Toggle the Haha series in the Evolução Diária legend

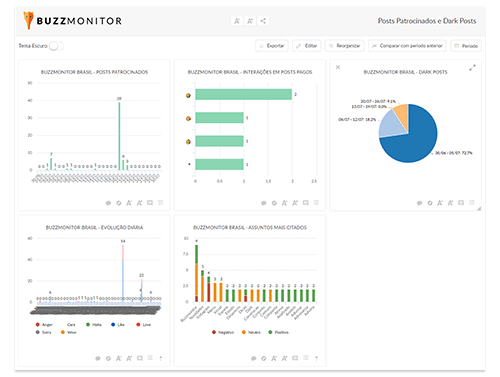pos(94,325)
